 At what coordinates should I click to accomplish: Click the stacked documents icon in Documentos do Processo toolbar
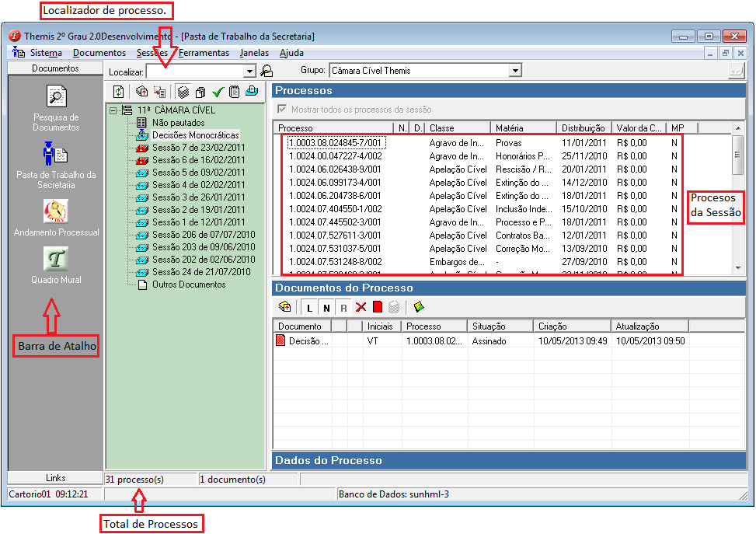click(x=285, y=307)
